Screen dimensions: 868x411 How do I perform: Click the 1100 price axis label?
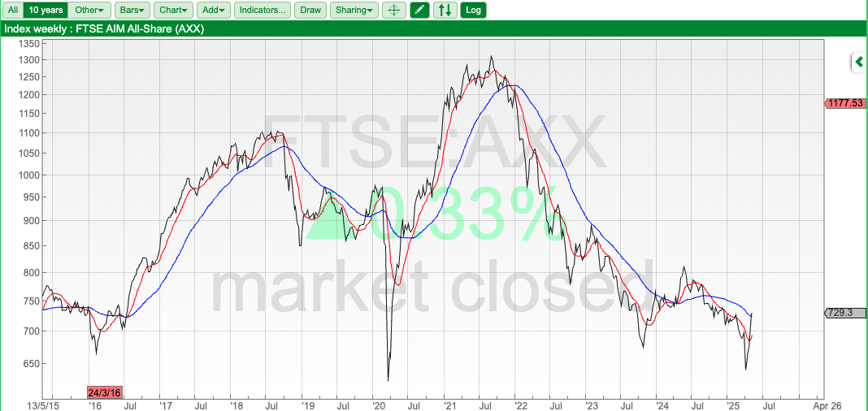point(28,132)
